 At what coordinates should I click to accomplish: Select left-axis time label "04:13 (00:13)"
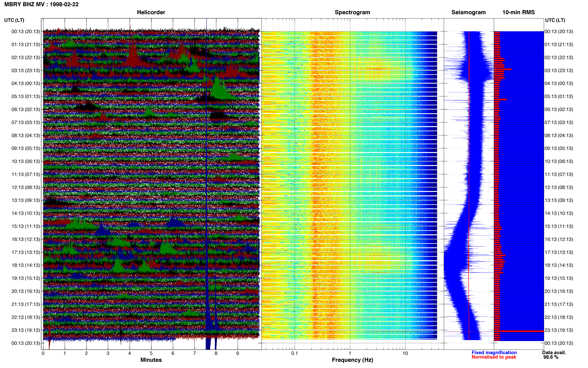(26, 83)
